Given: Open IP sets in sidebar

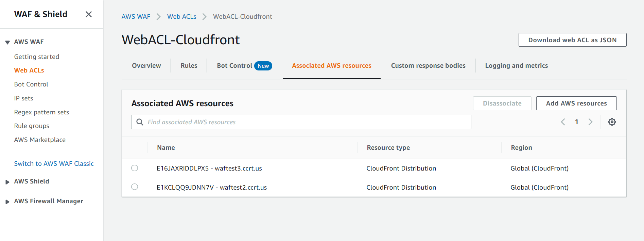Looking at the screenshot, I should click(x=24, y=98).
